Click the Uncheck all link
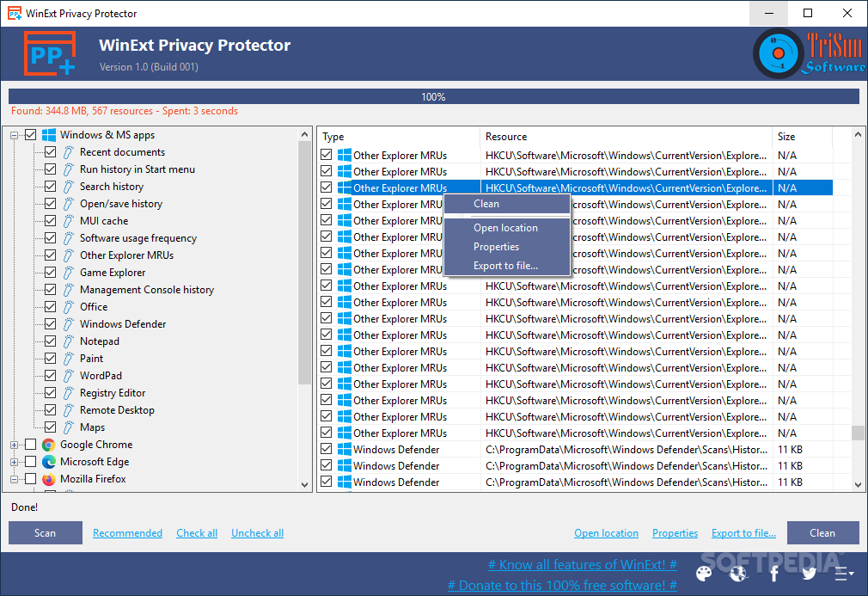 (258, 533)
